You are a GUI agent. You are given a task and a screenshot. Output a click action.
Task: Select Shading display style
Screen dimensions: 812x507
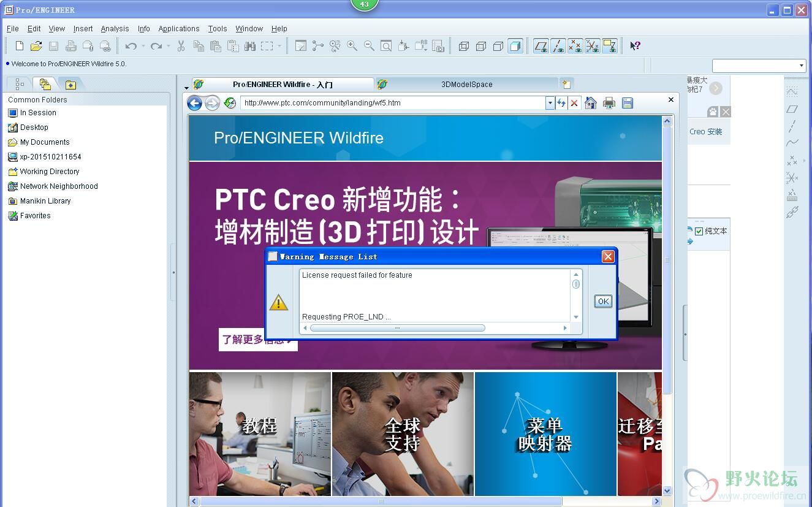point(515,46)
